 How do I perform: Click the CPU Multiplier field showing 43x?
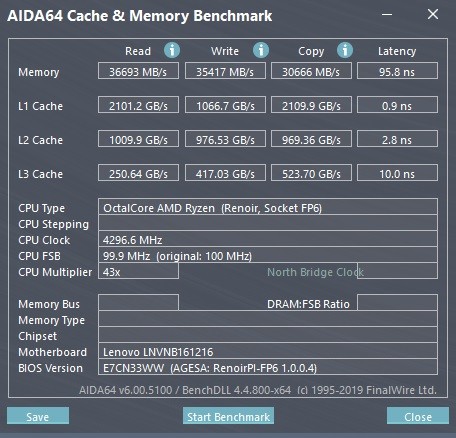tap(138, 271)
